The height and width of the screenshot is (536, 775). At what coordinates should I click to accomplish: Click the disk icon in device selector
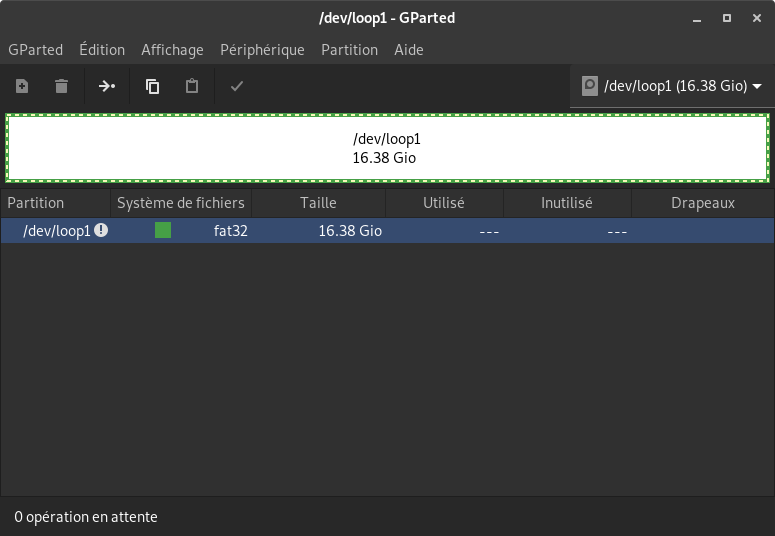point(590,86)
